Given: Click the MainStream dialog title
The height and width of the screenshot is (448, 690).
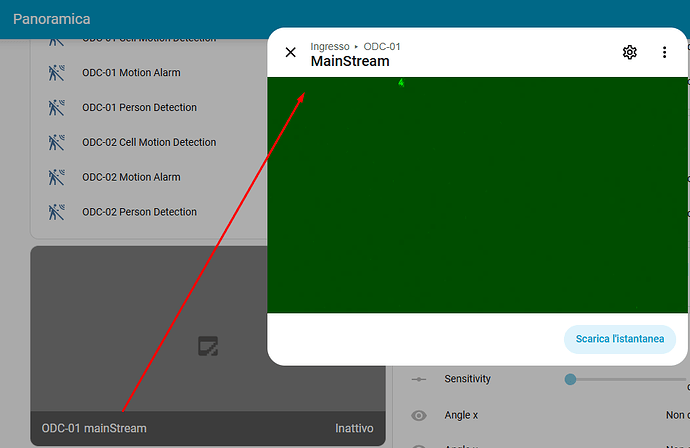Looking at the screenshot, I should pyautogui.click(x=350, y=61).
